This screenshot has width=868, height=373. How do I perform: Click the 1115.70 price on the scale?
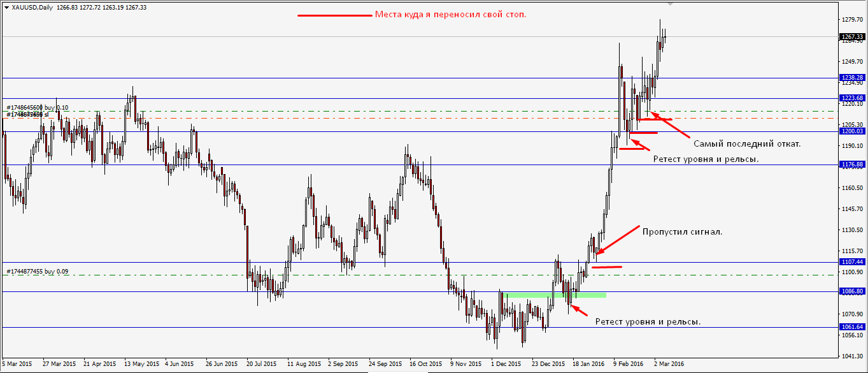pos(851,251)
